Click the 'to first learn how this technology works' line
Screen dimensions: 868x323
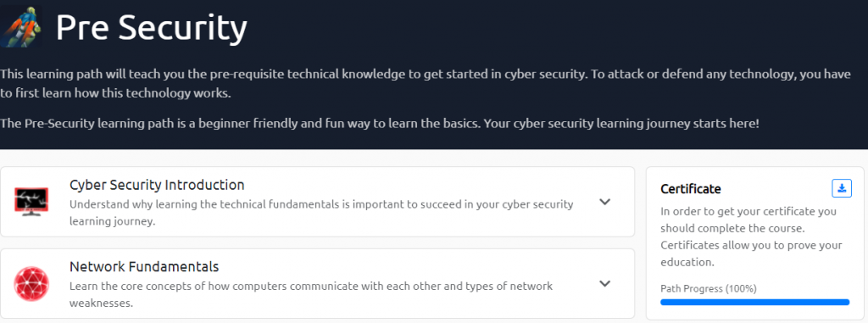tap(115, 93)
